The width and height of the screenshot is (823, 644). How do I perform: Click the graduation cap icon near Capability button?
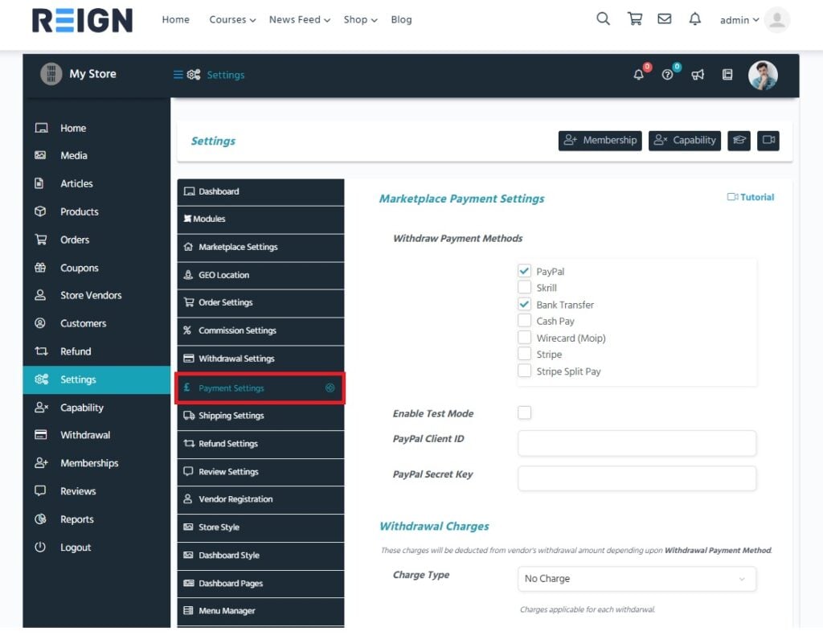click(739, 140)
